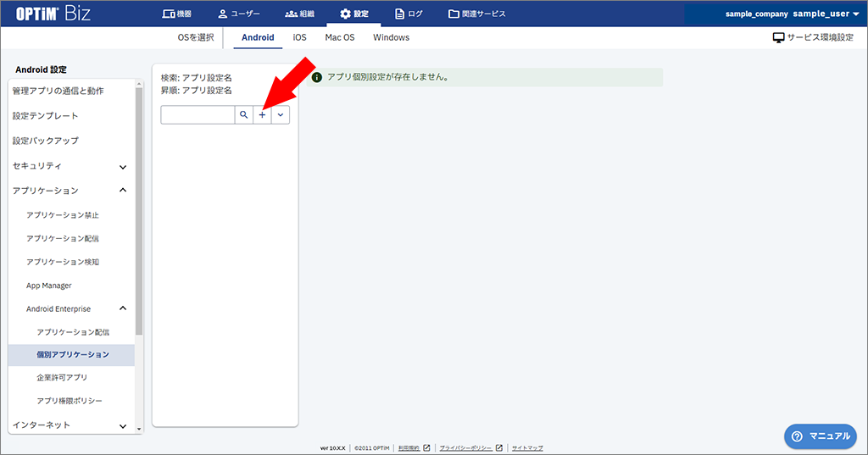The width and height of the screenshot is (868, 455).
Task: Select アプリケーション配信 under Android Enterprise
Action: tap(71, 332)
